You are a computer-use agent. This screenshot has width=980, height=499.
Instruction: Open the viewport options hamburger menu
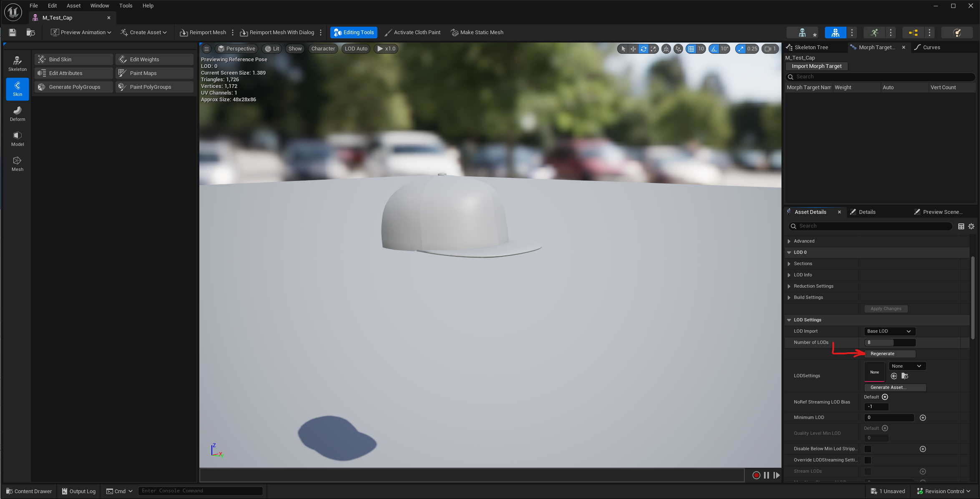pos(206,49)
